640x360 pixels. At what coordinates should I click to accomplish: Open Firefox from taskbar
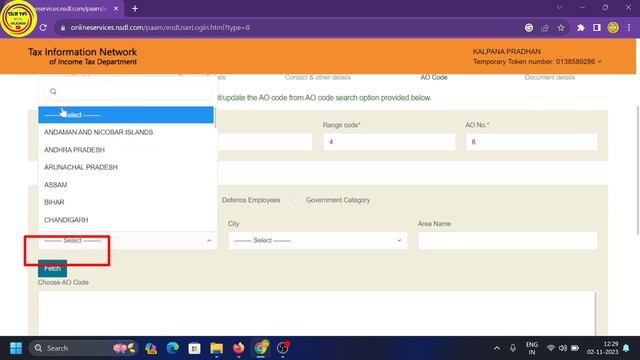(x=239, y=348)
